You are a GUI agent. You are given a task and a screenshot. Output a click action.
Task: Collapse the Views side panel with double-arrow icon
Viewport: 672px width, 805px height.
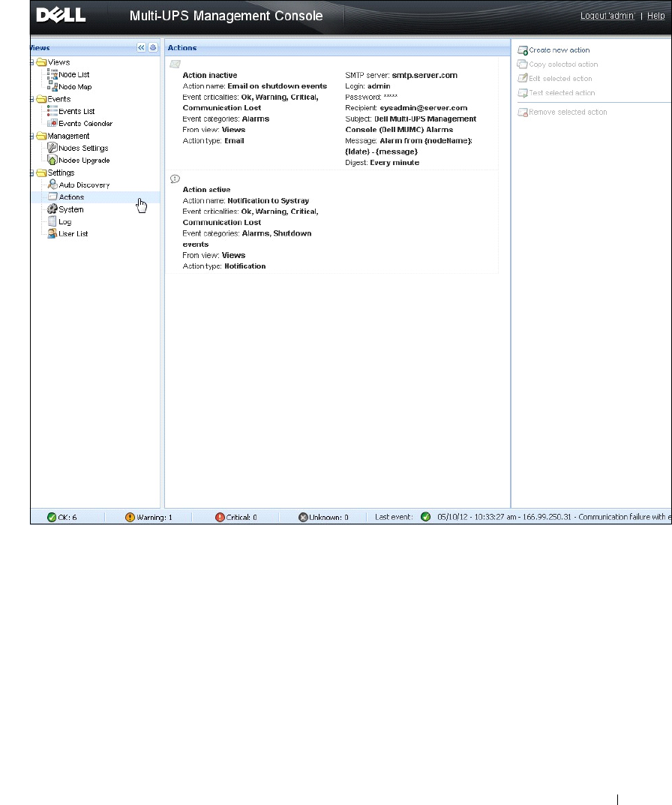141,47
